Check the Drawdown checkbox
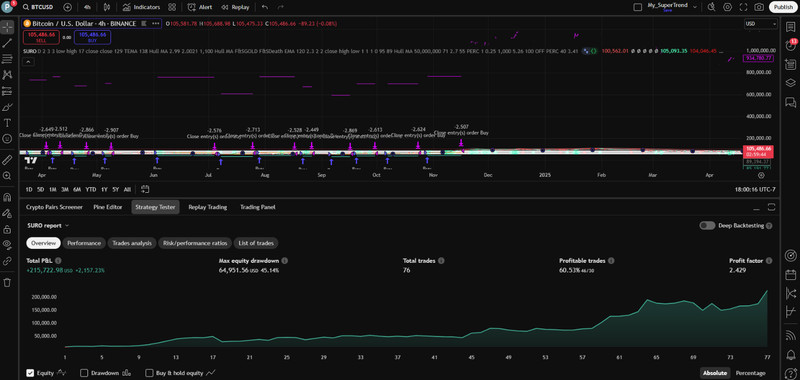800x380 pixels. [84, 373]
